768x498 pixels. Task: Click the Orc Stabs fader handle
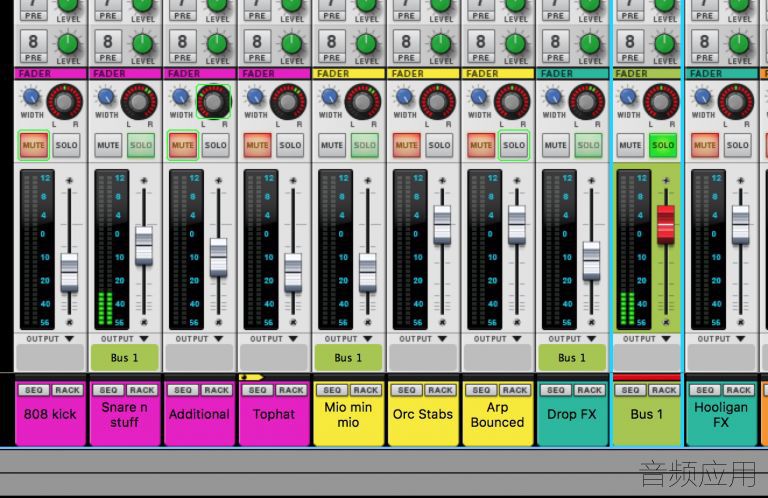(442, 225)
